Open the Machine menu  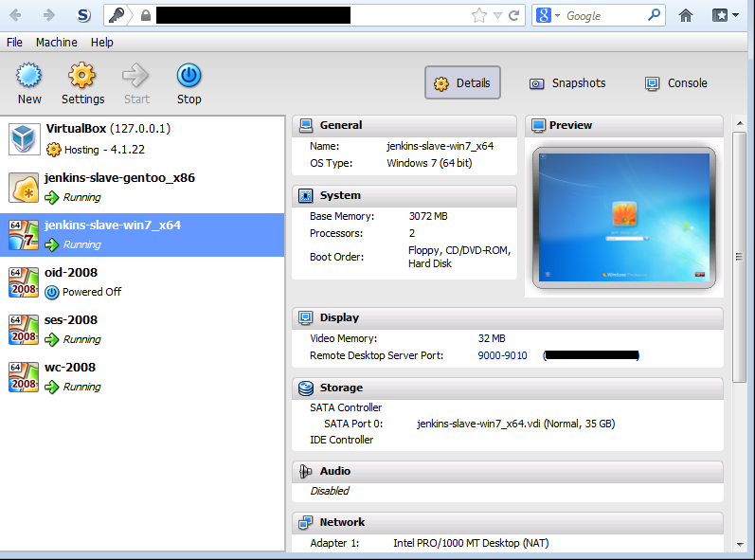click(x=56, y=43)
